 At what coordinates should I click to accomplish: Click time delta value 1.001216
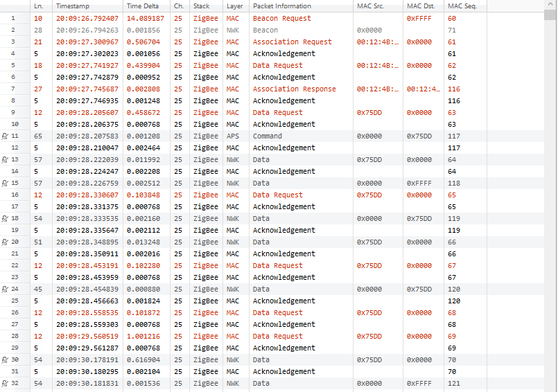(x=143, y=336)
